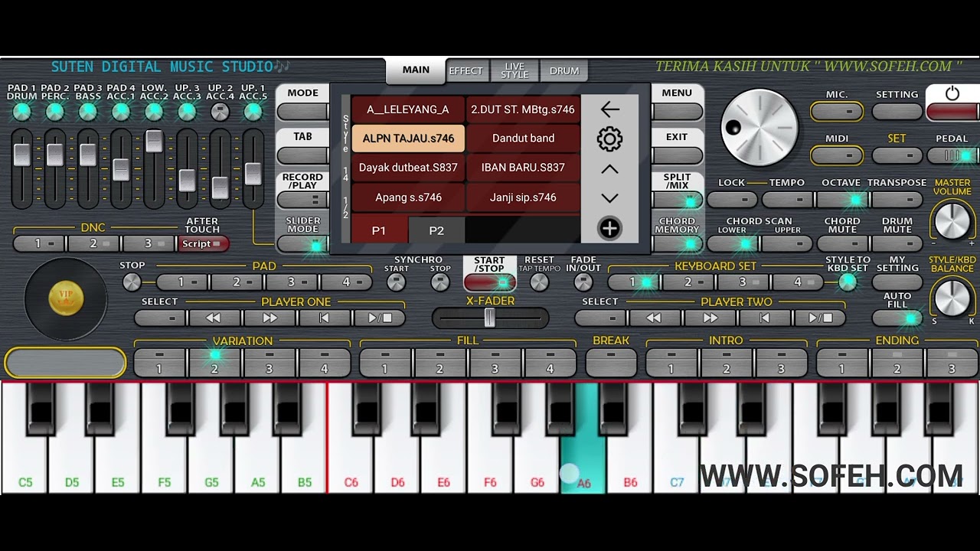
Task: Play or stop Player One
Action: pos(379,318)
